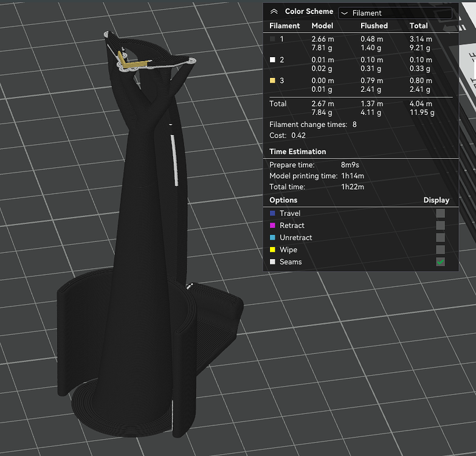Click the magenta Retract legend icon
The image size is (476, 456).
(272, 226)
